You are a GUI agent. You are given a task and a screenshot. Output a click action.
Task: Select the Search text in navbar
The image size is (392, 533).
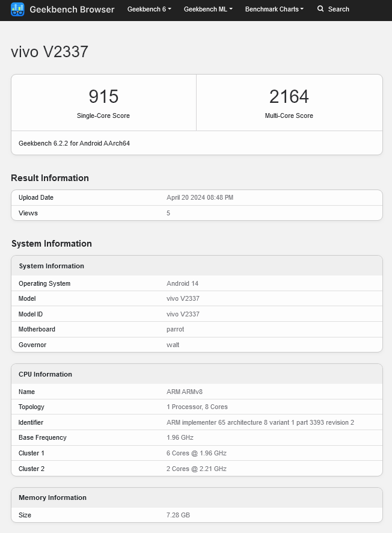(338, 9)
